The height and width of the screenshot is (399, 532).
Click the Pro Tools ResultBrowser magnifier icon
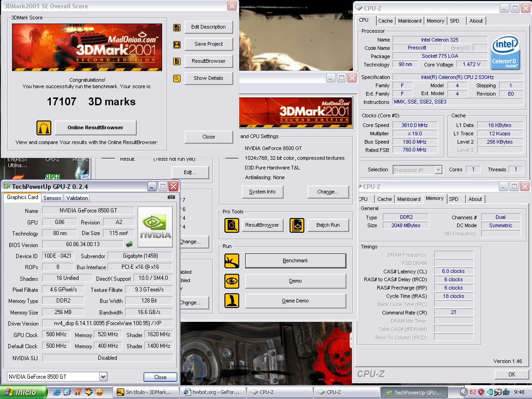click(232, 225)
